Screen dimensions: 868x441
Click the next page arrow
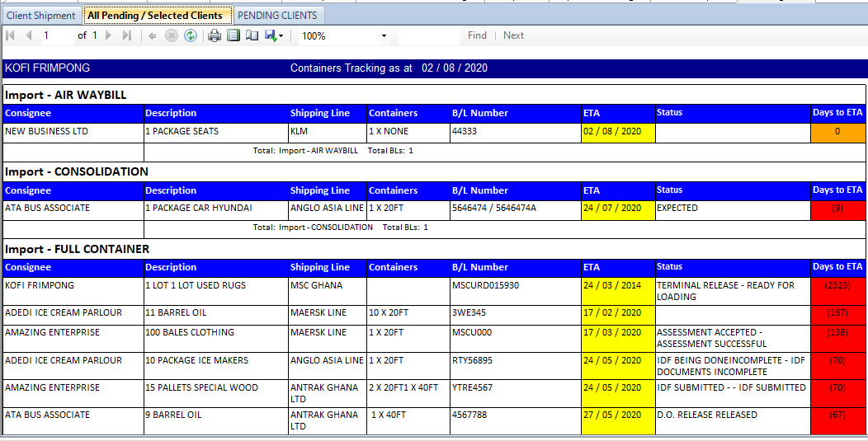(110, 35)
